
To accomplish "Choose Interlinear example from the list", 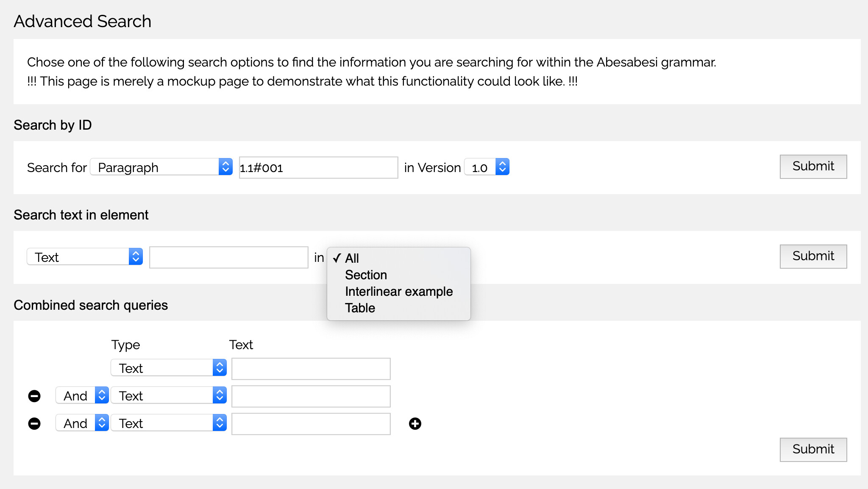I will click(x=399, y=291).
